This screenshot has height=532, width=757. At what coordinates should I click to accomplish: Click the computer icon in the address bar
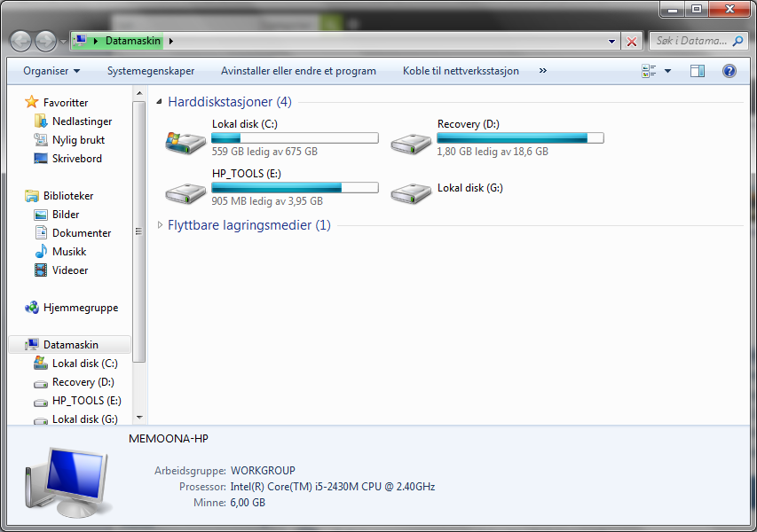(x=80, y=41)
